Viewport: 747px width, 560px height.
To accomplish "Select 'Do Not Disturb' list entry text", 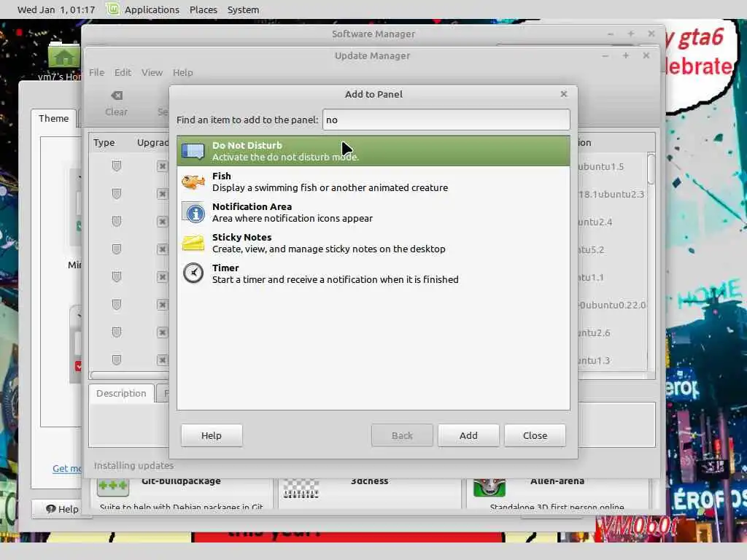I will coord(247,145).
